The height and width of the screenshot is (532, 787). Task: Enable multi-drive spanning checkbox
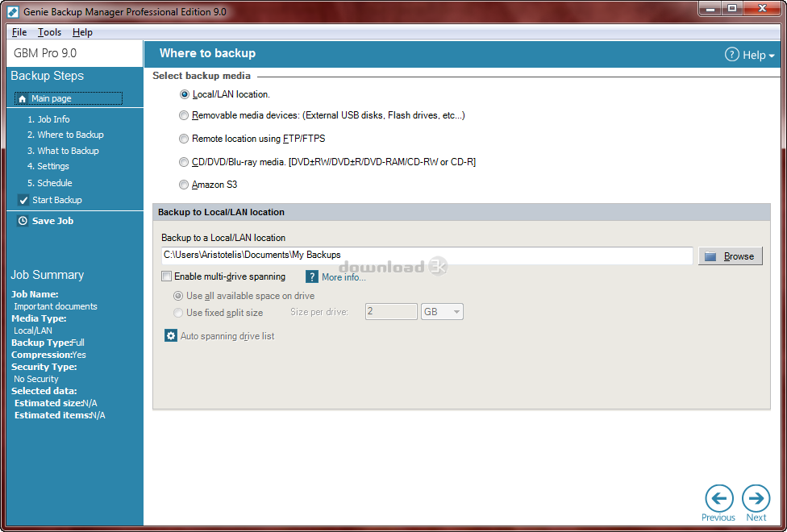[x=166, y=276]
